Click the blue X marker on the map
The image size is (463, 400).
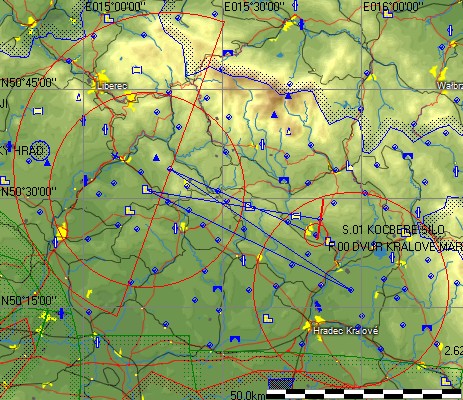click(115, 156)
